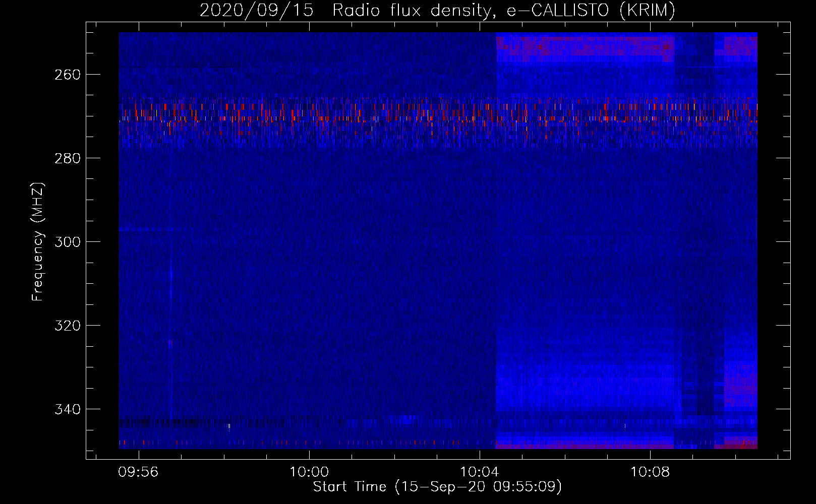Click the 10:08 time tick label
Screen dimensions: 816x504
click(x=650, y=472)
